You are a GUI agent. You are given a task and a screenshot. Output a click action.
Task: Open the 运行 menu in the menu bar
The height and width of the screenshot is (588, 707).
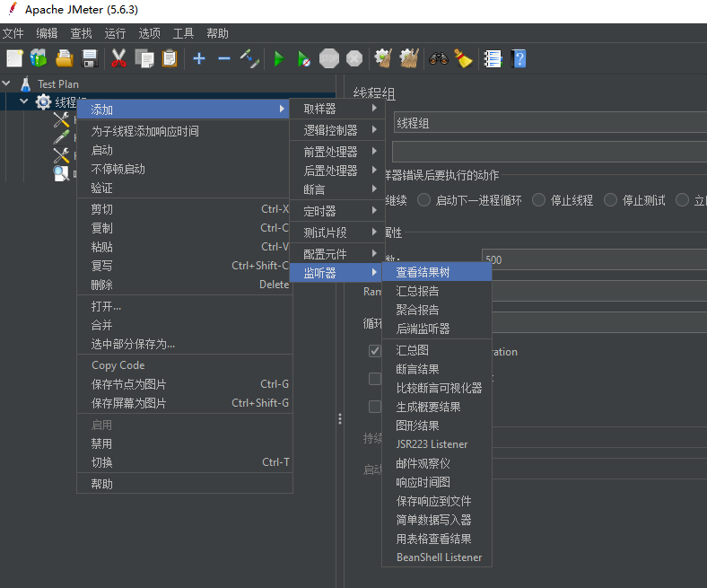[115, 33]
